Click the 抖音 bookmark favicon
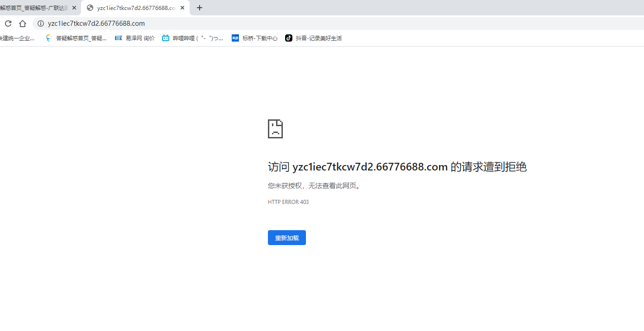This screenshot has width=644, height=331. (289, 38)
